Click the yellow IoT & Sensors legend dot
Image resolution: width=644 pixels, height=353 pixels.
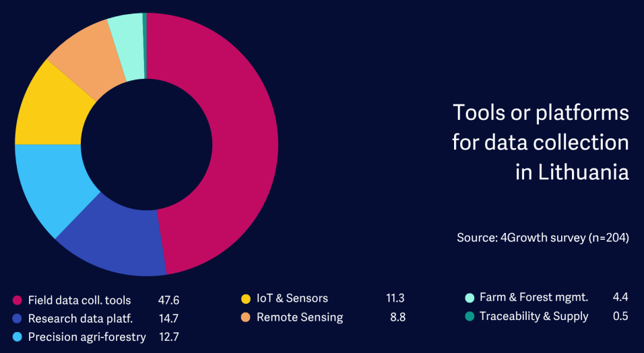point(247,298)
